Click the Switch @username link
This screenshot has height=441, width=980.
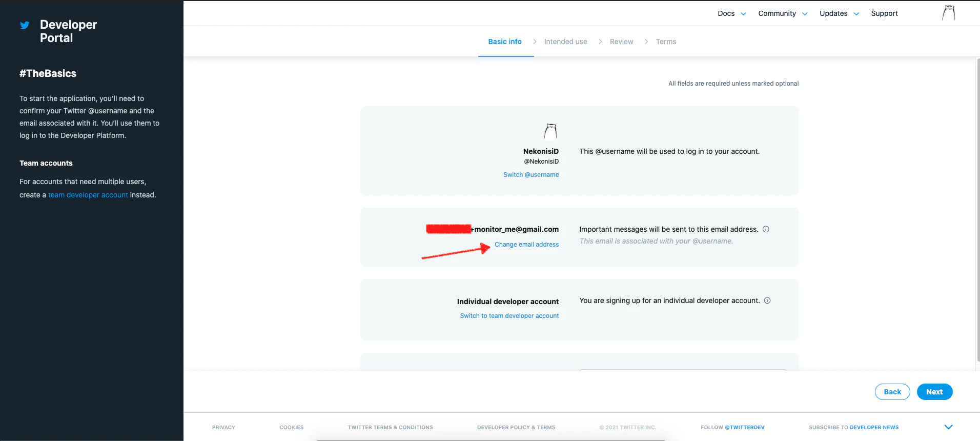coord(531,175)
